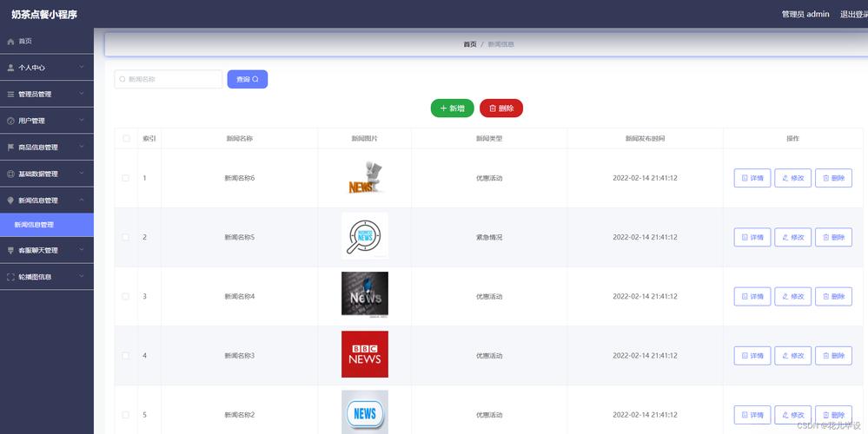868x434 pixels.
Task: Expand the 用户管理 menu chevron
Action: click(82, 121)
